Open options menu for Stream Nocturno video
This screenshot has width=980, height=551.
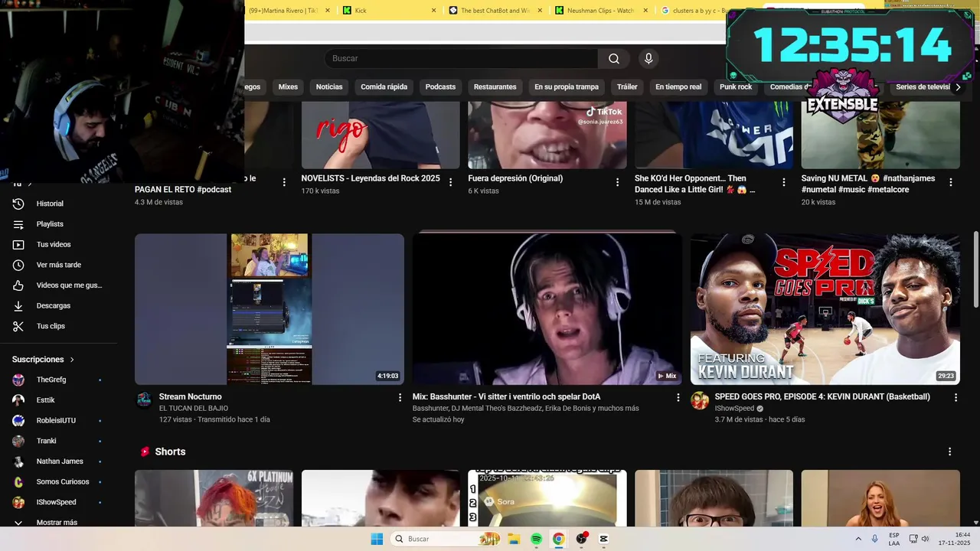click(400, 397)
